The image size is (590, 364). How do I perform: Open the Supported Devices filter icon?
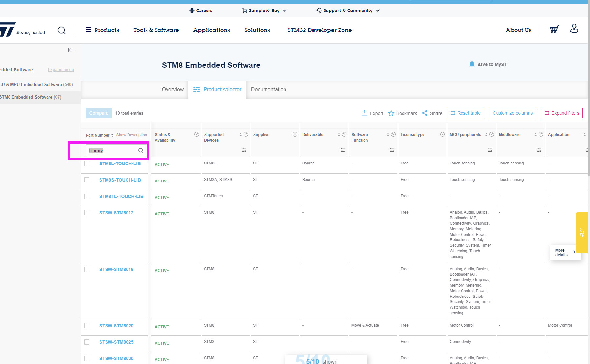pyautogui.click(x=244, y=150)
